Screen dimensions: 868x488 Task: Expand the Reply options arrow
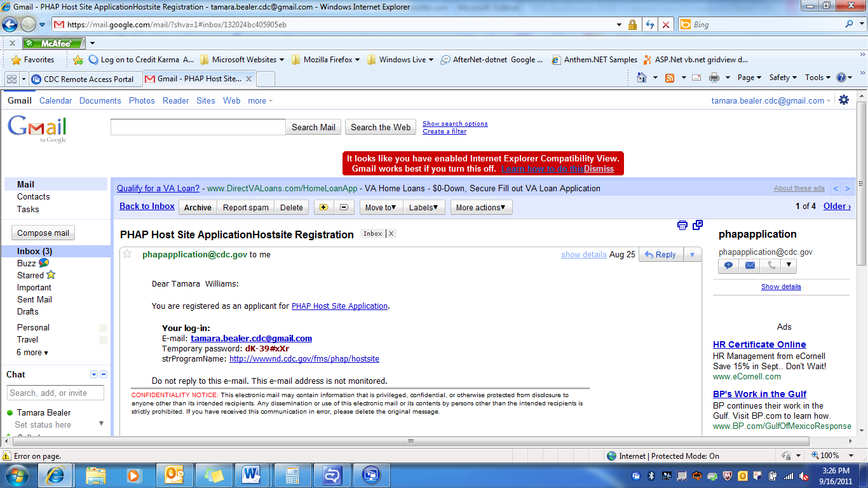tap(692, 255)
